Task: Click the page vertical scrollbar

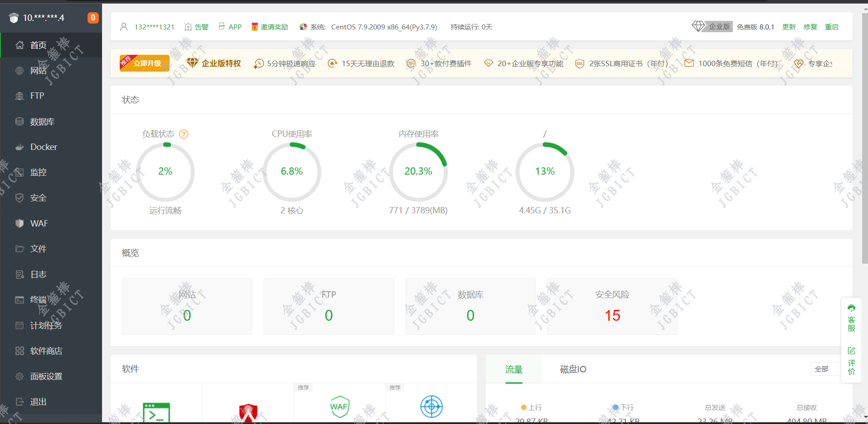Action: tap(865, 138)
